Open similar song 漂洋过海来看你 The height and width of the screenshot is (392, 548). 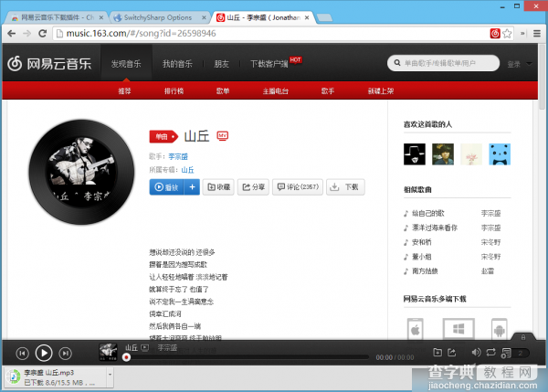pos(435,228)
